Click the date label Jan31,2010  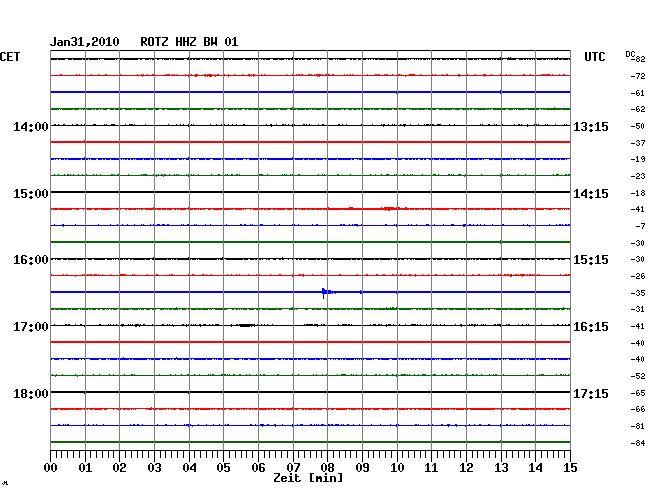85,42
